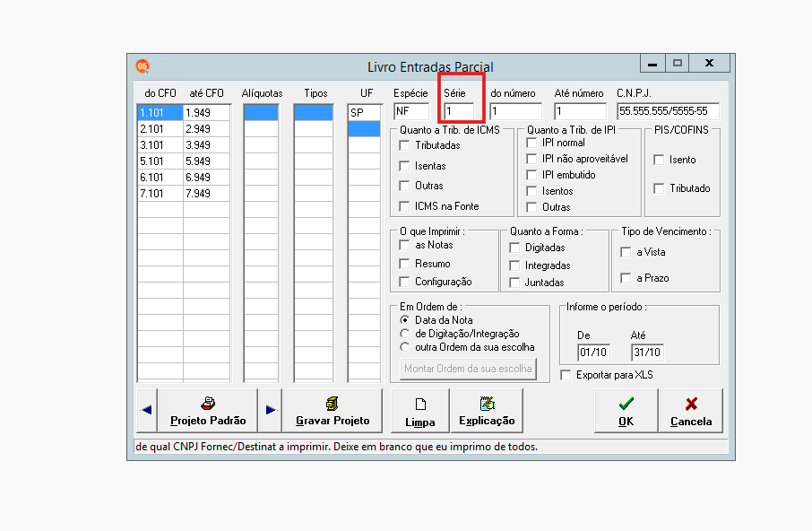
Task: Go to previous project with left arrow
Action: click(147, 410)
